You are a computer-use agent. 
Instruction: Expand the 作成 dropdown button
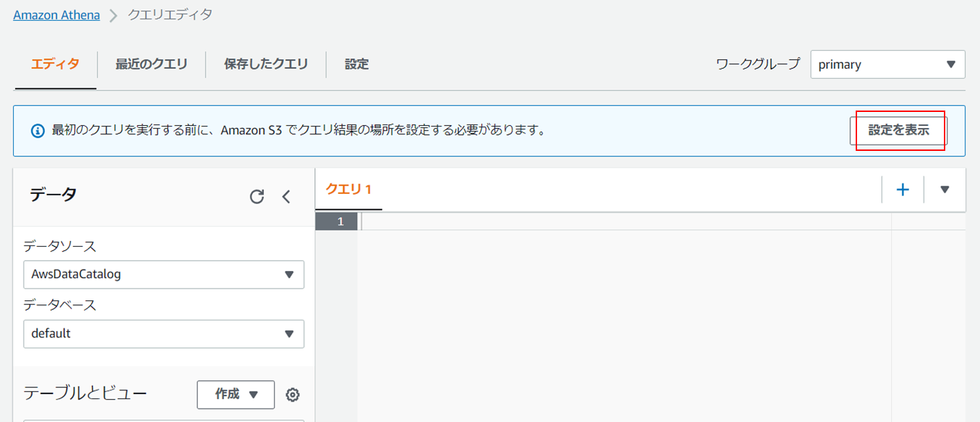tap(235, 394)
